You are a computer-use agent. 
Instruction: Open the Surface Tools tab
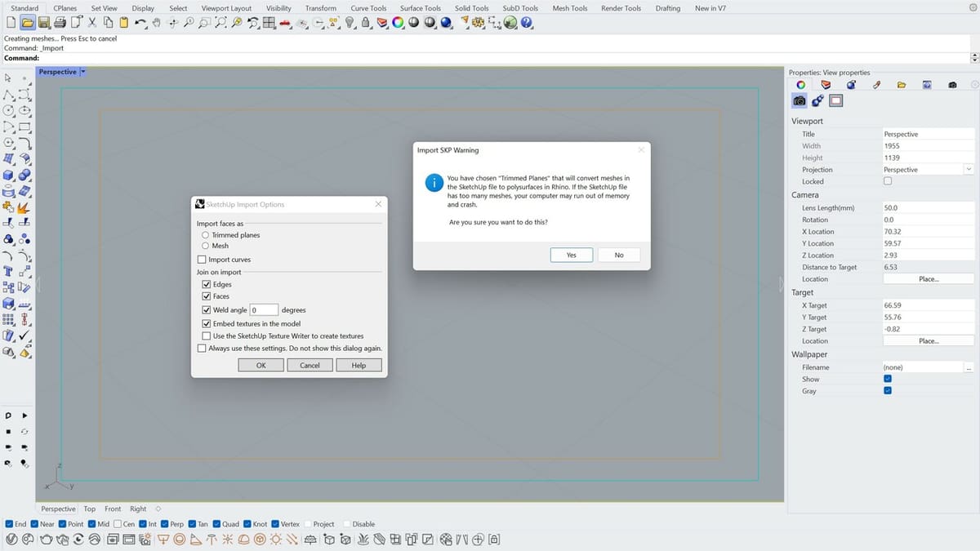[x=420, y=8]
